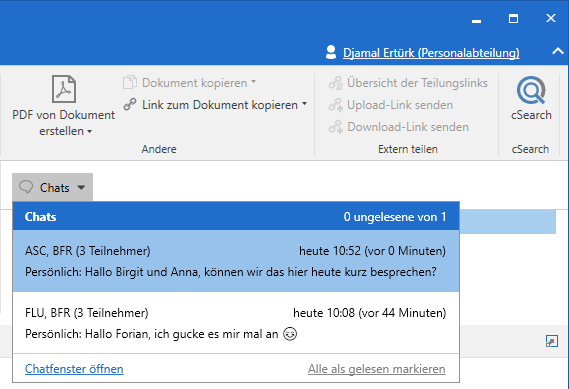Click the PDF von Dokument erstellen icon
The height and width of the screenshot is (389, 569).
[64, 89]
